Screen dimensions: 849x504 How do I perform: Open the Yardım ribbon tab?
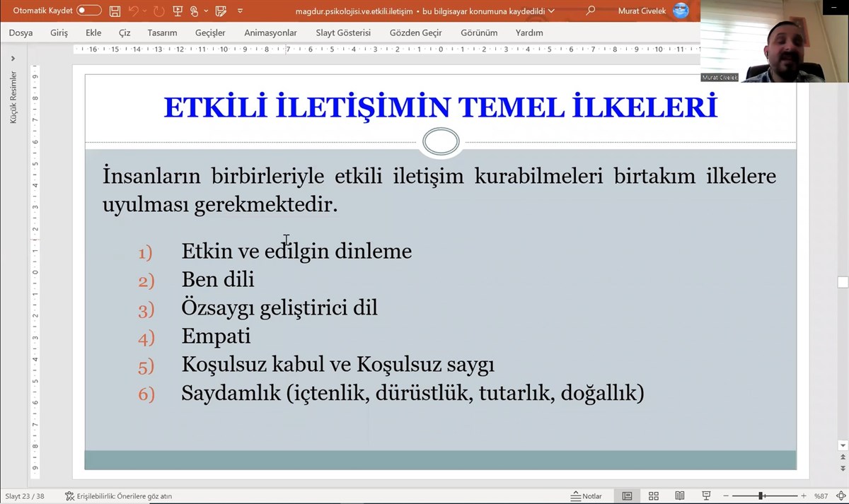(x=529, y=33)
